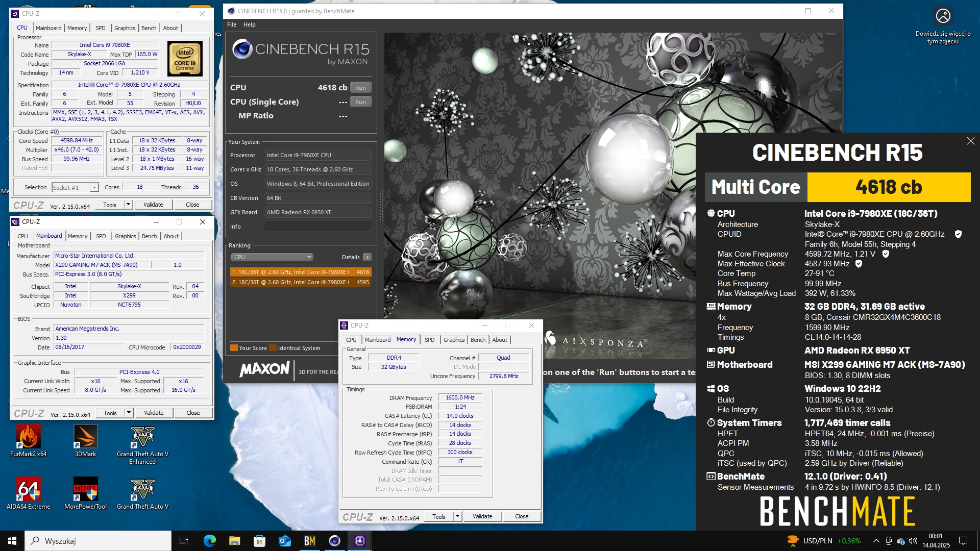Screen dimensions: 980x551
Task: Open File Explorer from the taskbar
Action: pos(234,541)
